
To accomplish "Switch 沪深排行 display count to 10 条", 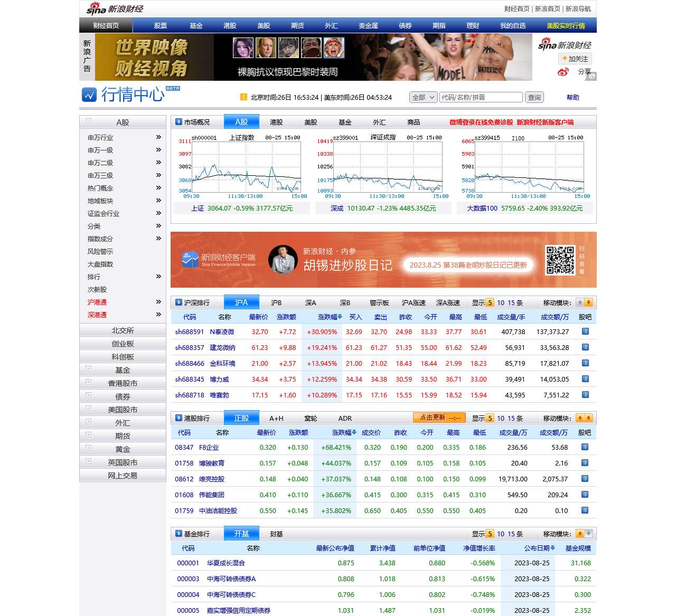I will click(x=500, y=302).
